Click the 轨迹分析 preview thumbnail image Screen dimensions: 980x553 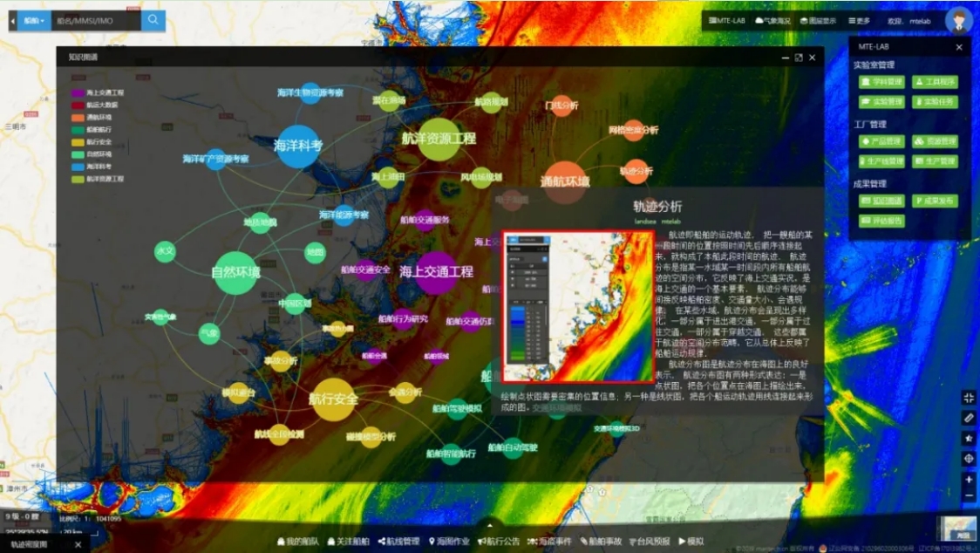[x=578, y=306]
